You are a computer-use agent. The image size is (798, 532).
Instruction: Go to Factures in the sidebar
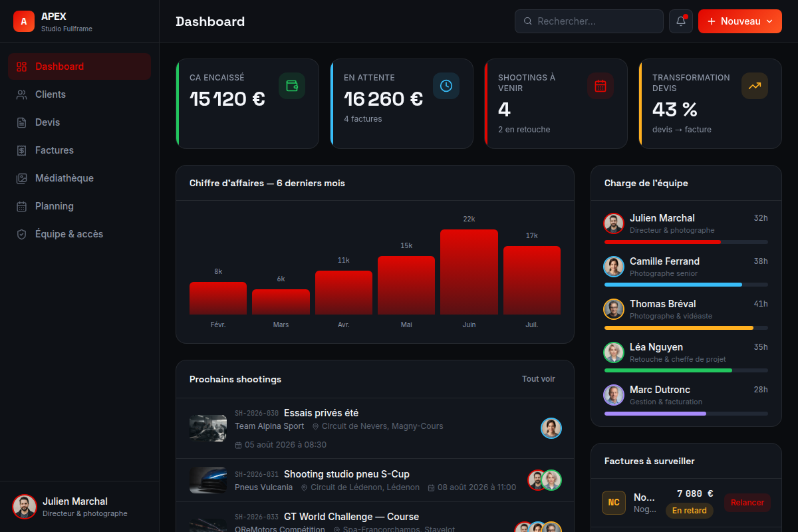pos(80,150)
